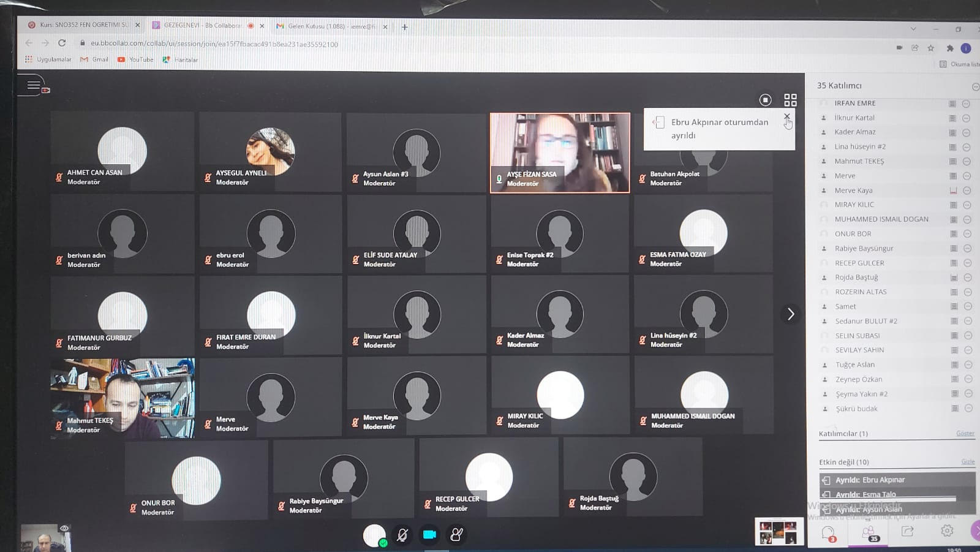Switch to SNO352 FEN OGRETIMI browser tab

click(84, 25)
